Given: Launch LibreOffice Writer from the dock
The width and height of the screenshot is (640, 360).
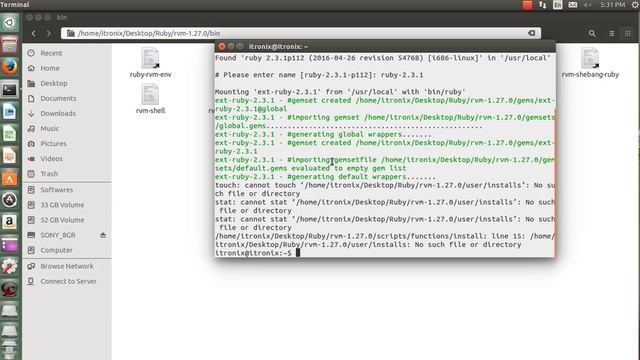Looking at the screenshot, I should click(9, 111).
